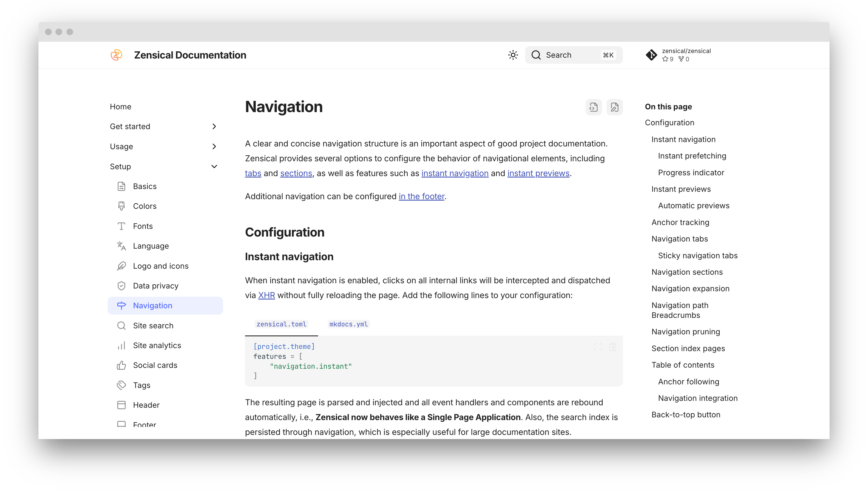This screenshot has width=868, height=494.
Task: Click the copy code icon in the code block
Action: (613, 347)
